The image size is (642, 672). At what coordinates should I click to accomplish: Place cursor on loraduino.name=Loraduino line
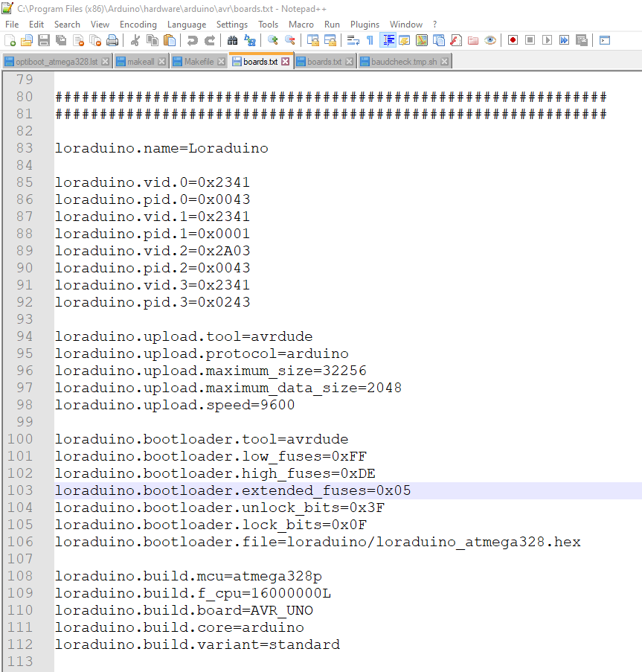click(x=161, y=148)
